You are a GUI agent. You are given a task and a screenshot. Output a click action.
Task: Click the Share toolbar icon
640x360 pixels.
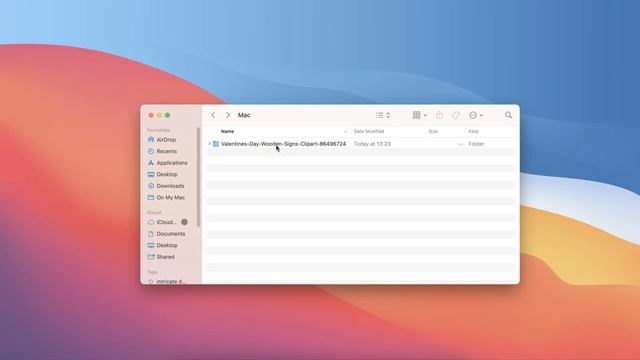point(439,115)
